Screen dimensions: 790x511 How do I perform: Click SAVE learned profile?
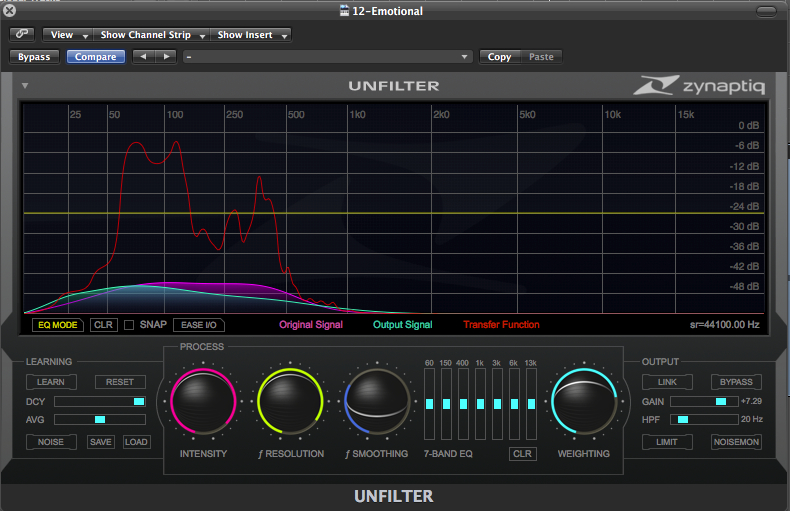[101, 442]
